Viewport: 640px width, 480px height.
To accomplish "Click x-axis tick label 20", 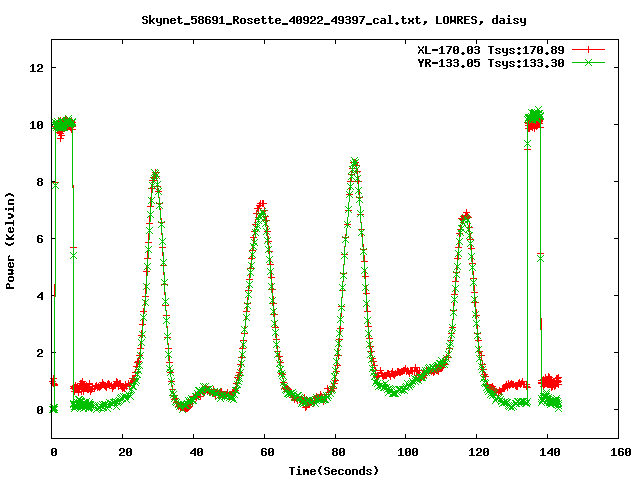I will [125, 452].
